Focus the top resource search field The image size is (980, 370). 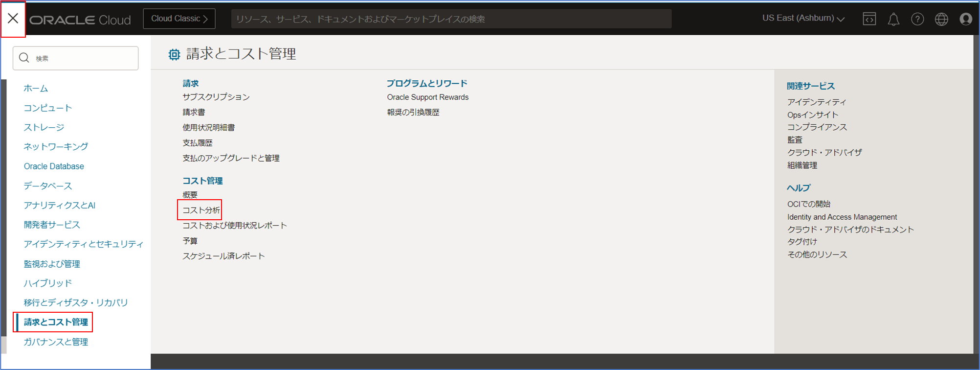coord(451,19)
